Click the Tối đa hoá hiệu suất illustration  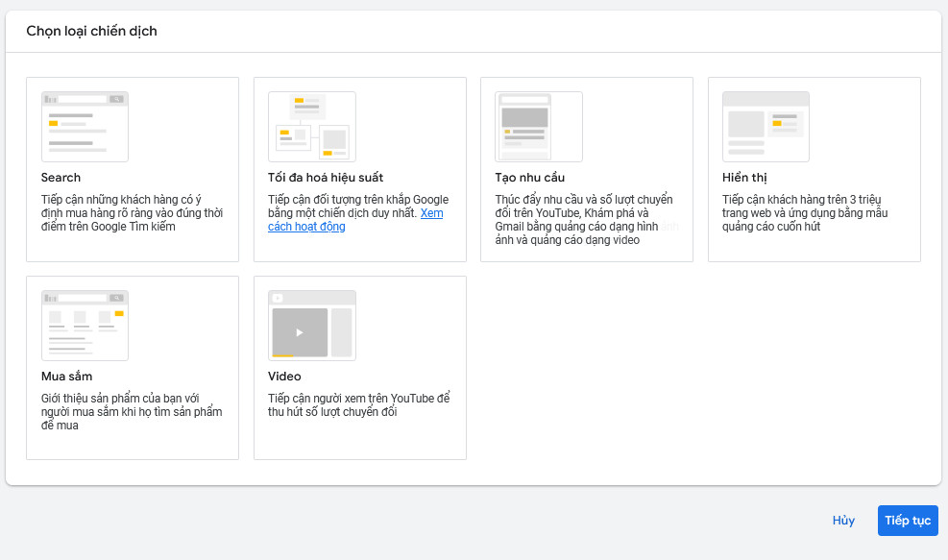pos(311,127)
